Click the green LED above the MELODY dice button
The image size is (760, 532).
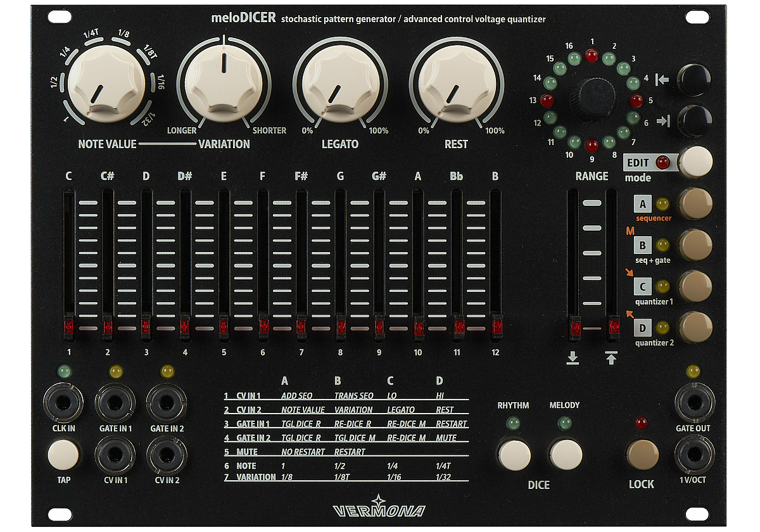pyautogui.click(x=565, y=423)
